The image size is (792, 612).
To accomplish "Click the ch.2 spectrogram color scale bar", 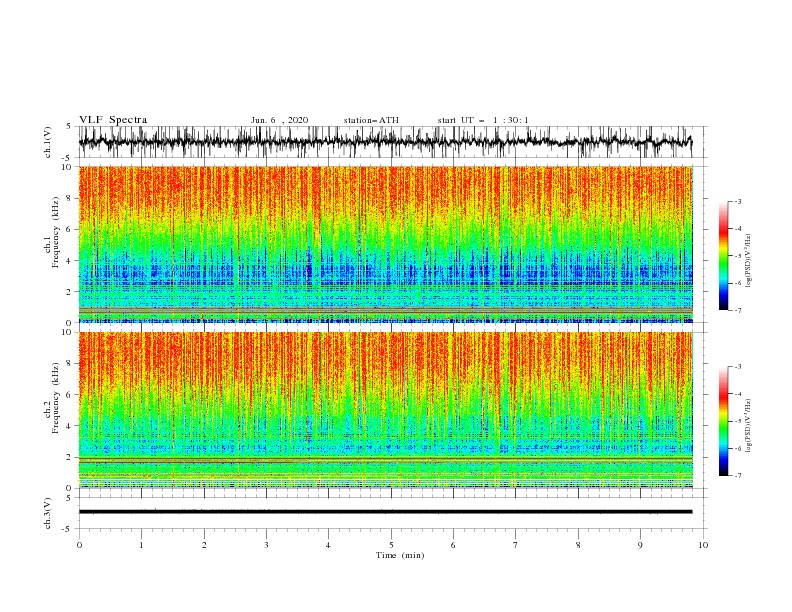I will [724, 421].
